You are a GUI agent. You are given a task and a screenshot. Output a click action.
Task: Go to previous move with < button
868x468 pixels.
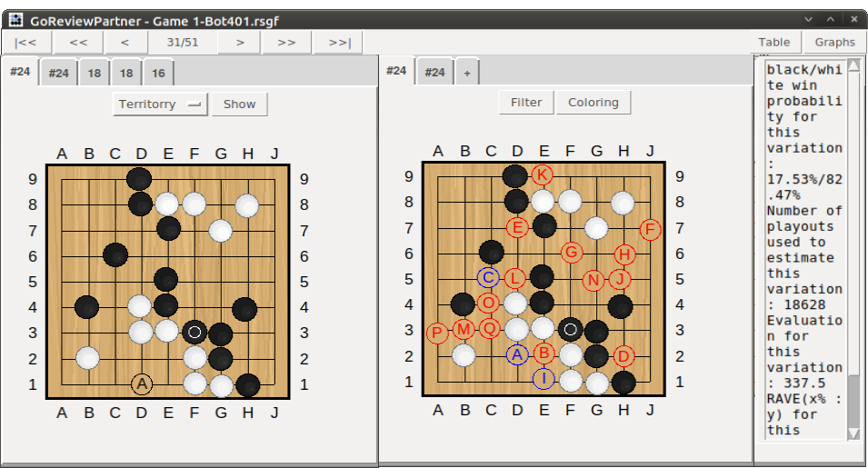125,42
